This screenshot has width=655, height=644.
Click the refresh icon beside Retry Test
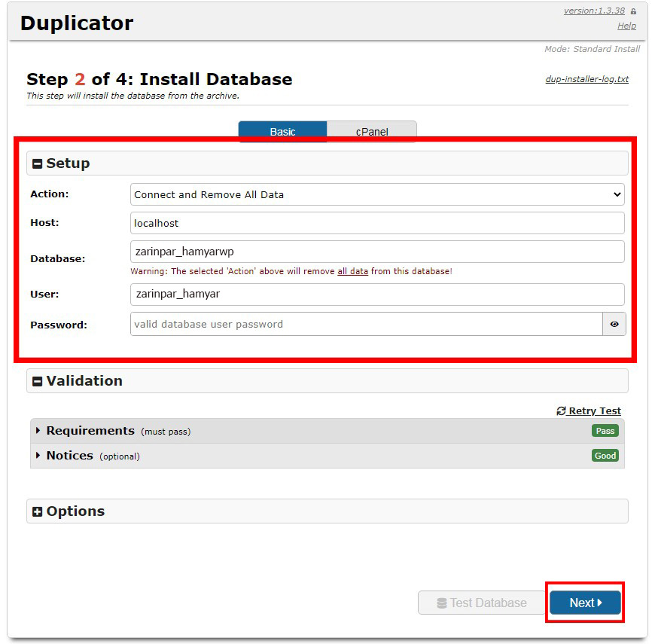[561, 411]
